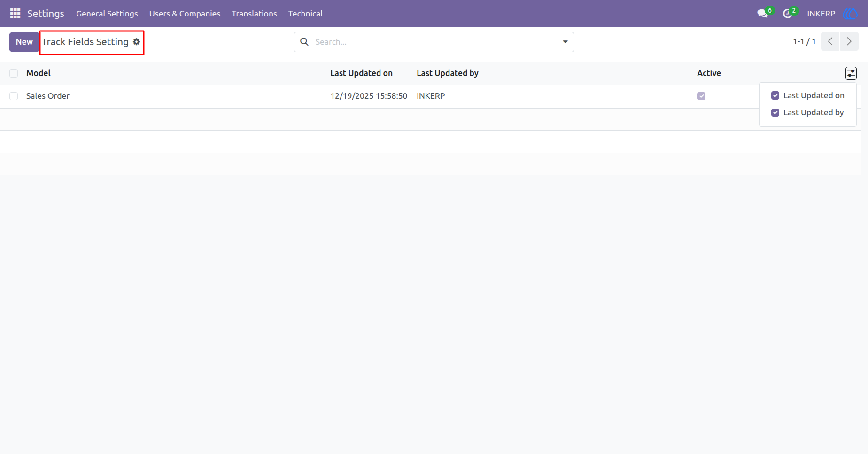Open Users & Companies menu
The width and height of the screenshot is (868, 454).
click(x=185, y=14)
